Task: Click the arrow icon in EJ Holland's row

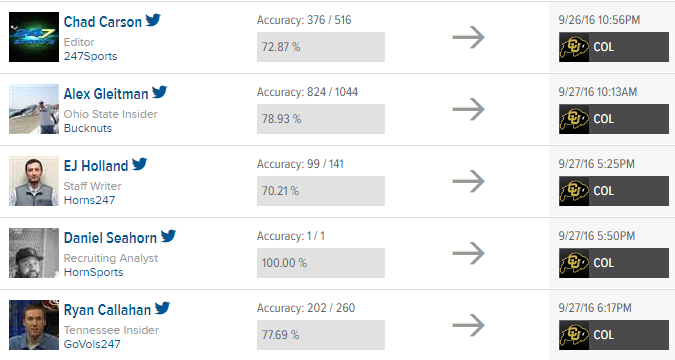Action: point(469,181)
